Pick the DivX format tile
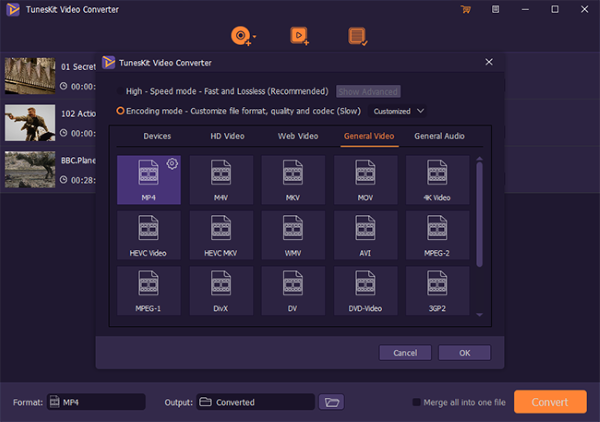 (221, 290)
